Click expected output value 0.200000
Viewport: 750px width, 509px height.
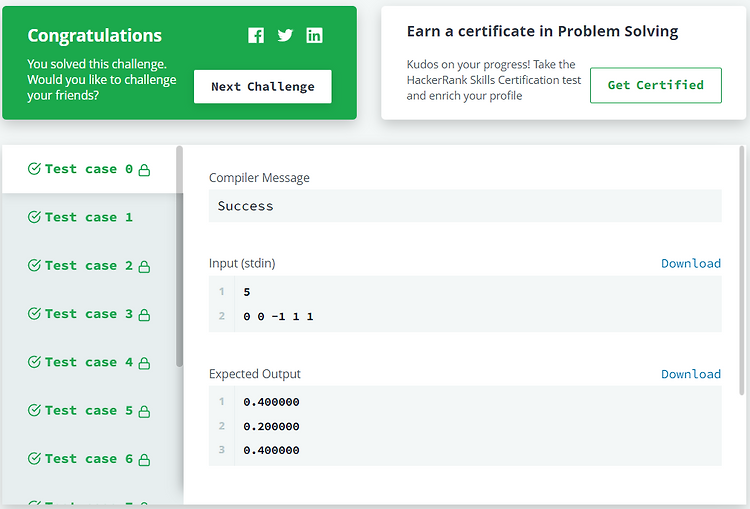pos(271,426)
